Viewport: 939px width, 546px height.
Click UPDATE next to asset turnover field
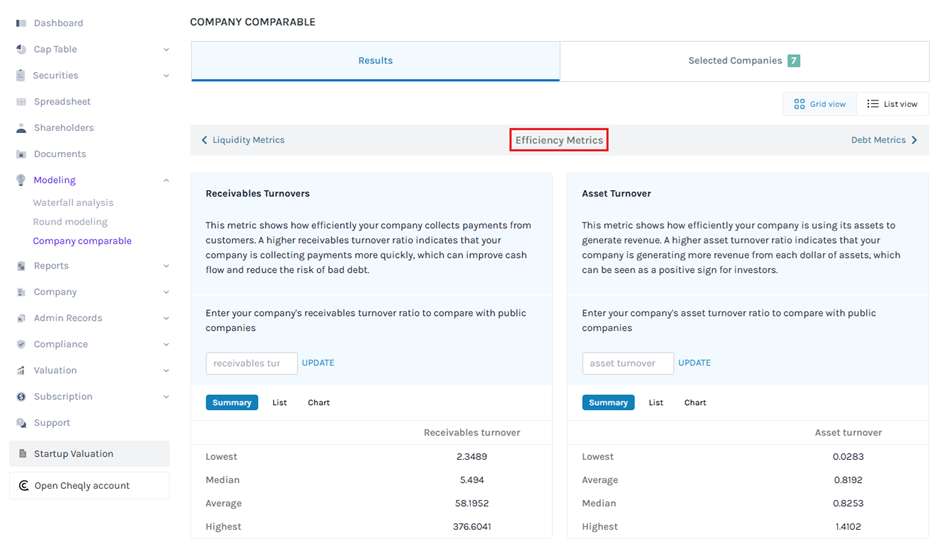694,363
